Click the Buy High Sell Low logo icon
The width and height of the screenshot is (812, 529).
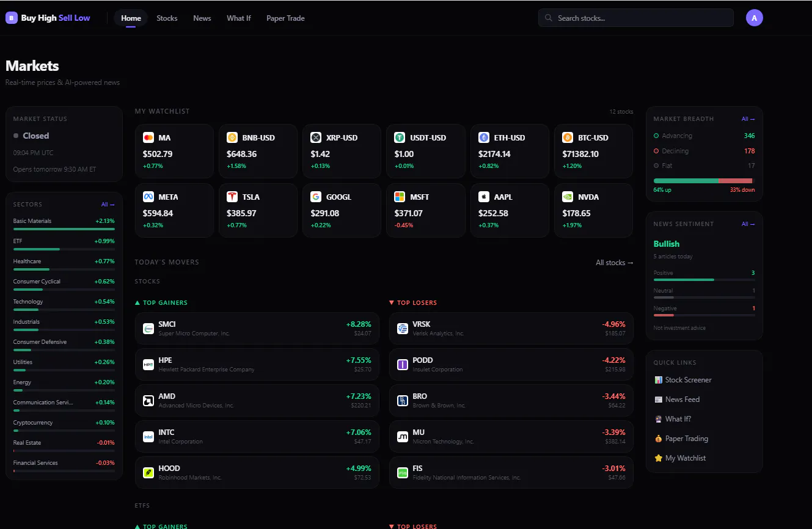(12, 18)
